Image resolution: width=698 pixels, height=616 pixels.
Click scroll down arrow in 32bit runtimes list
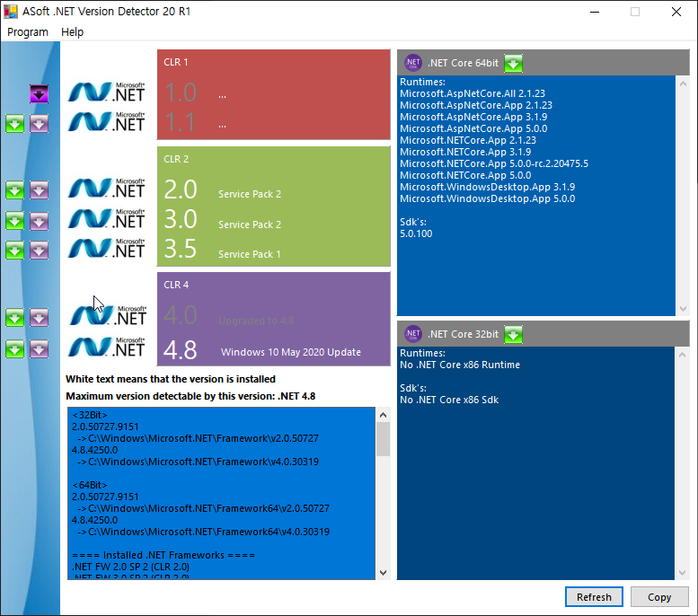pyautogui.click(x=683, y=572)
